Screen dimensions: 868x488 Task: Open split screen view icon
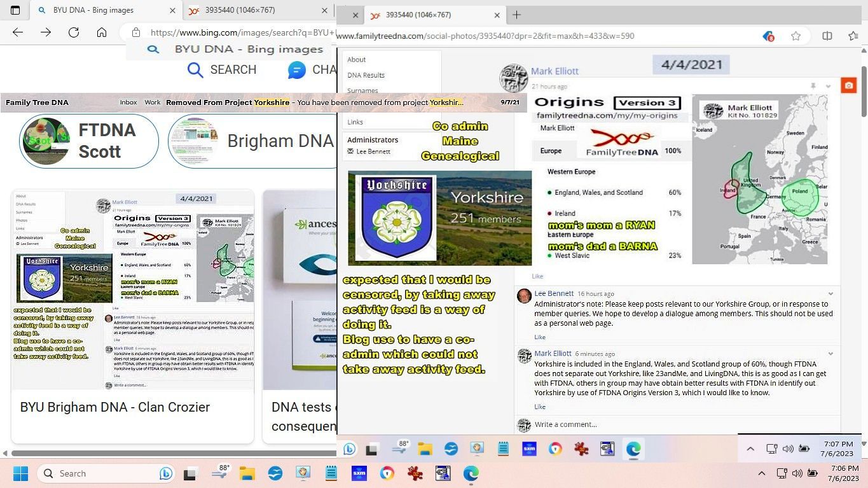click(827, 36)
